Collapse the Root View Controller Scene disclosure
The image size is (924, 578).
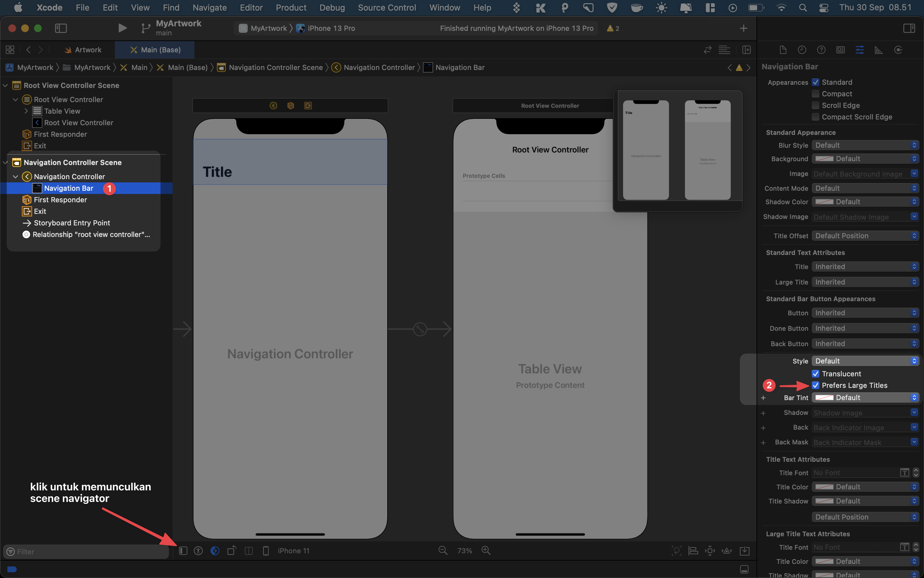point(5,85)
